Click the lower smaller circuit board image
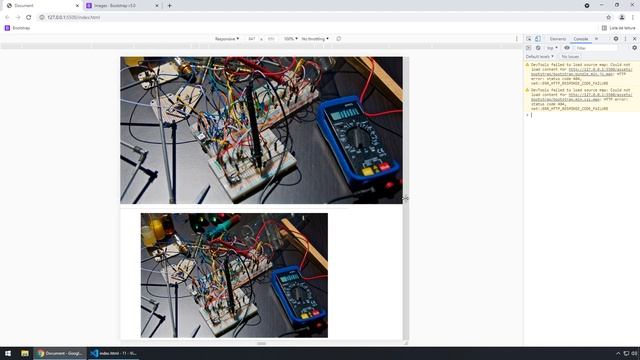The height and width of the screenshot is (360, 640). coord(234,275)
